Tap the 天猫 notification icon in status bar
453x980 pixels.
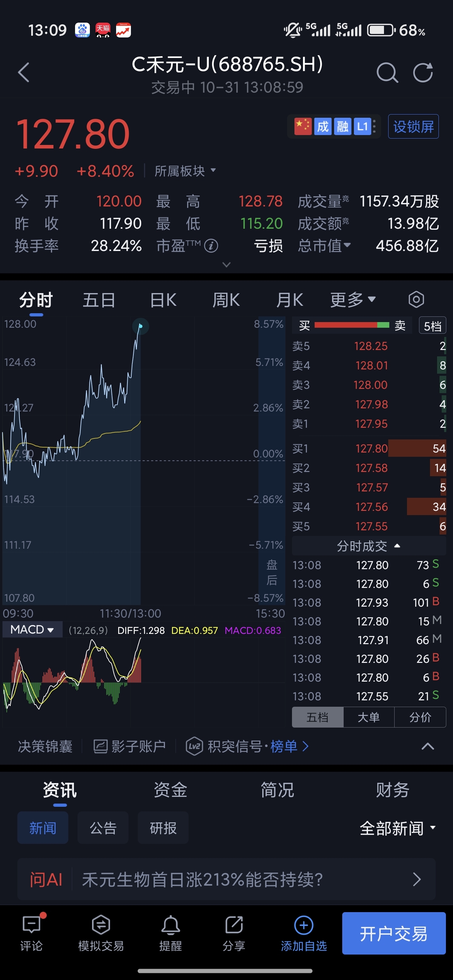point(103,30)
